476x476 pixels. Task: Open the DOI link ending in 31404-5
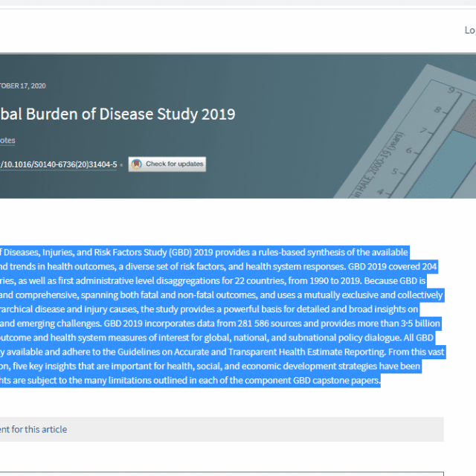[x=58, y=164]
